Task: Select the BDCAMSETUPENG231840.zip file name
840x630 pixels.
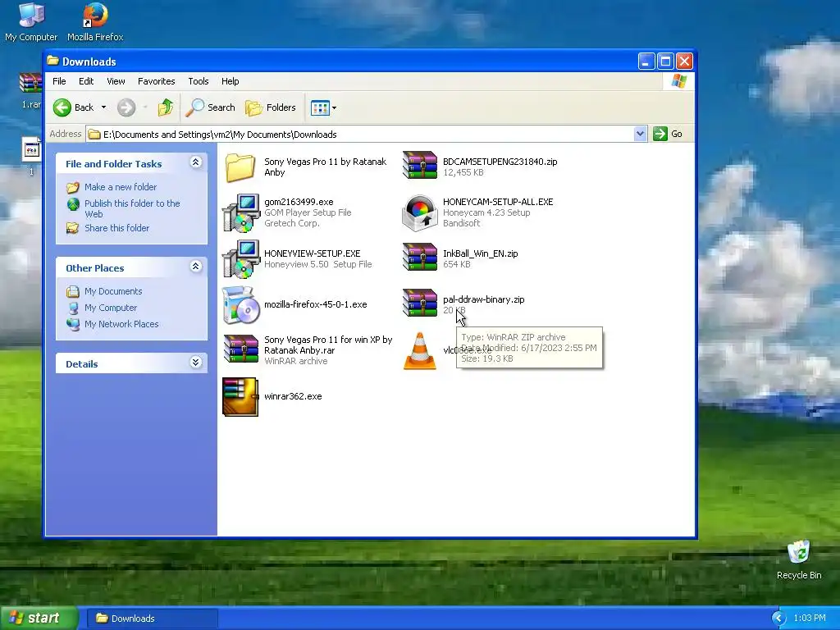Action: pyautogui.click(x=500, y=162)
